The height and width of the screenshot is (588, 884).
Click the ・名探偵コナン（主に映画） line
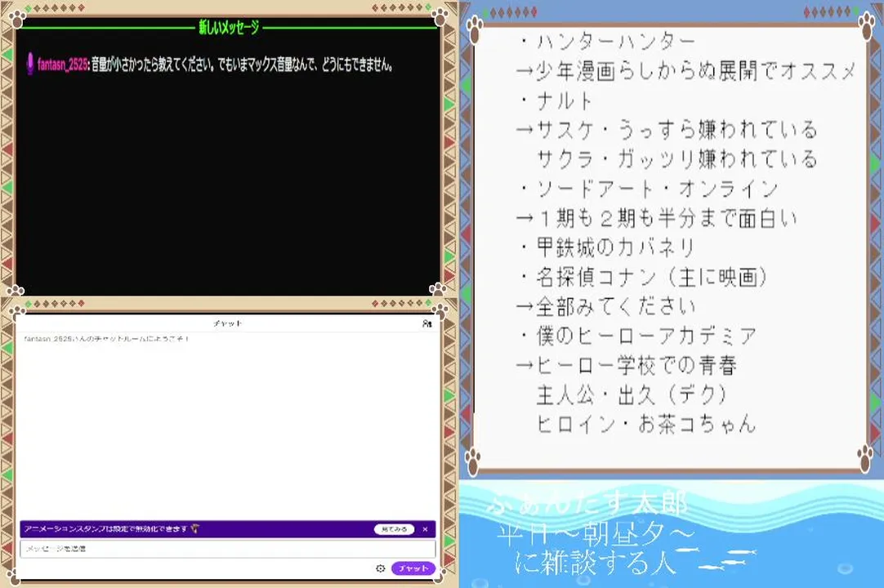coord(643,277)
